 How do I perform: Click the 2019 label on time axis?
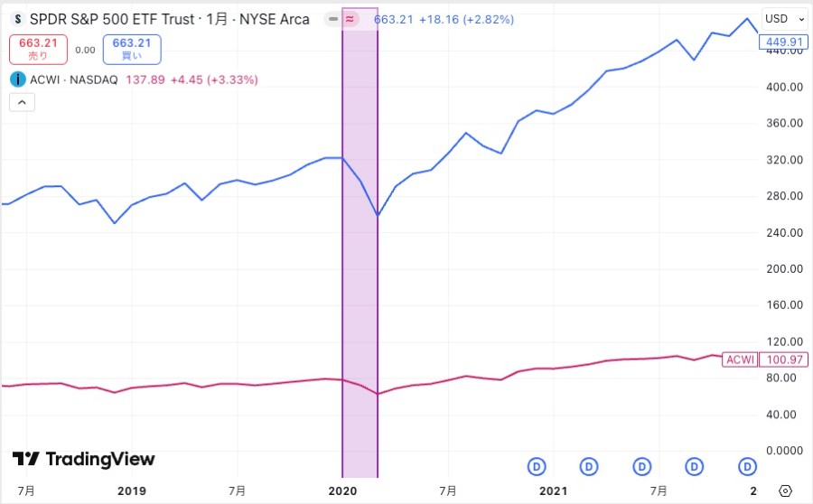132,490
